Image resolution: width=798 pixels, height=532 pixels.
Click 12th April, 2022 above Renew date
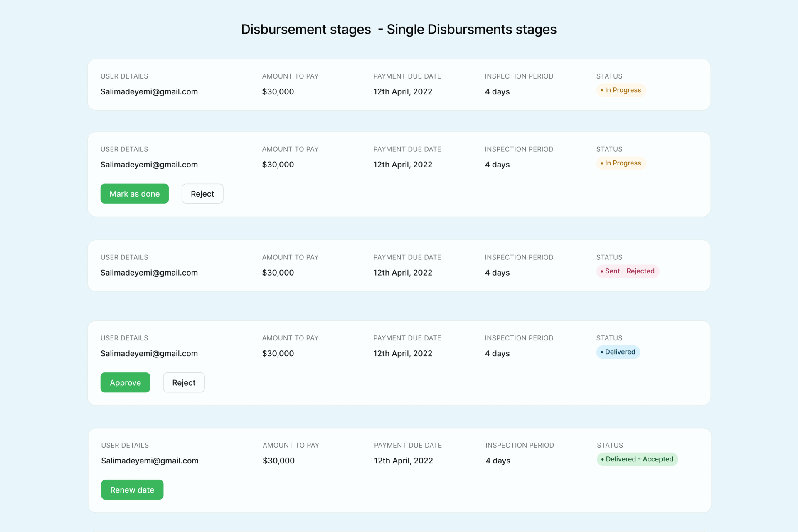point(403,461)
